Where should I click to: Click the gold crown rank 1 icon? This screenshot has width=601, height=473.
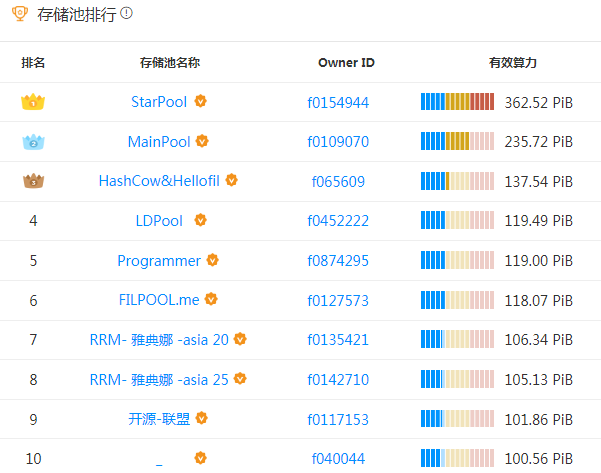[x=33, y=102]
